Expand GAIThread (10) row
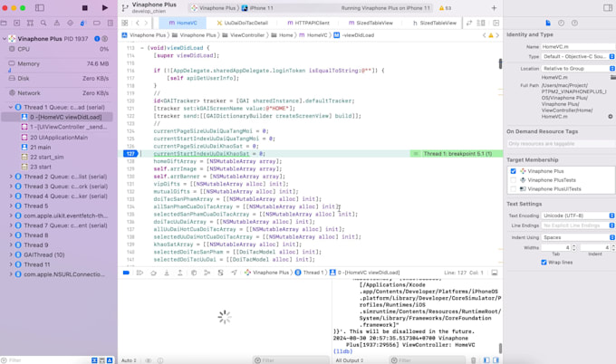616x364 pixels. coord(11,254)
